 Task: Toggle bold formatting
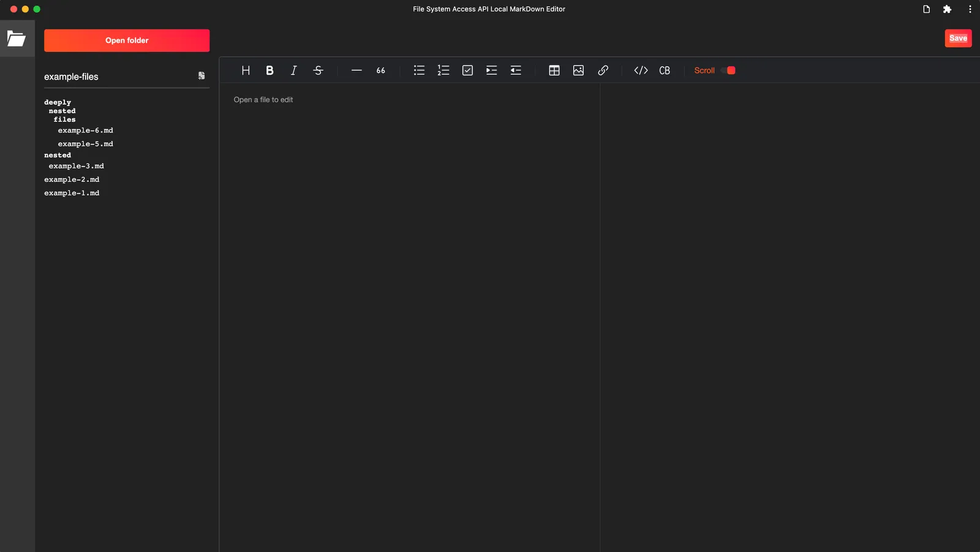269,70
